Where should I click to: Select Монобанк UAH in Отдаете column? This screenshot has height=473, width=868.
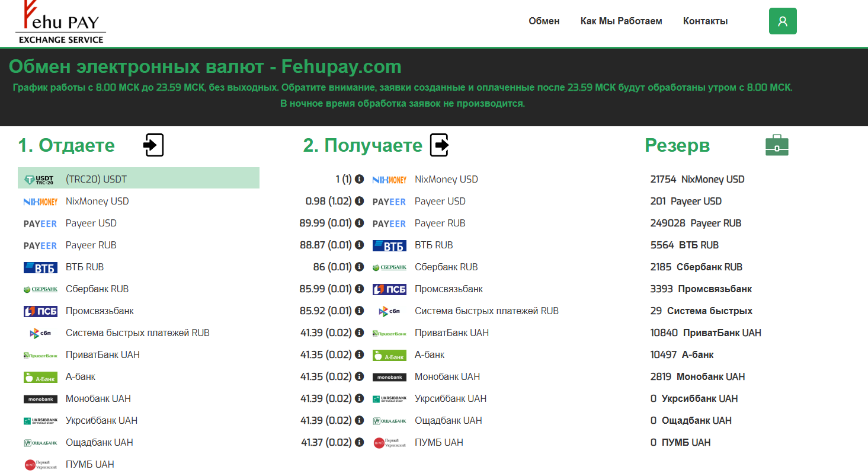139,398
